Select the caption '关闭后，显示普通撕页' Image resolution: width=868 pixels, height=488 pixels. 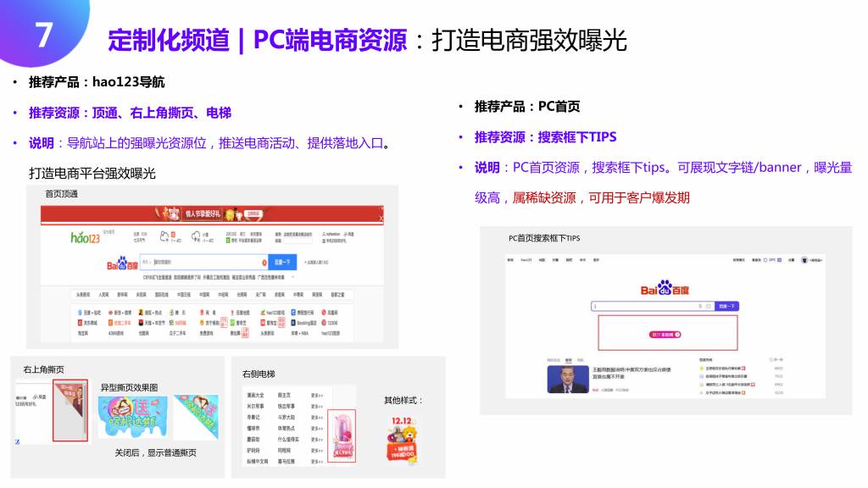(156, 452)
